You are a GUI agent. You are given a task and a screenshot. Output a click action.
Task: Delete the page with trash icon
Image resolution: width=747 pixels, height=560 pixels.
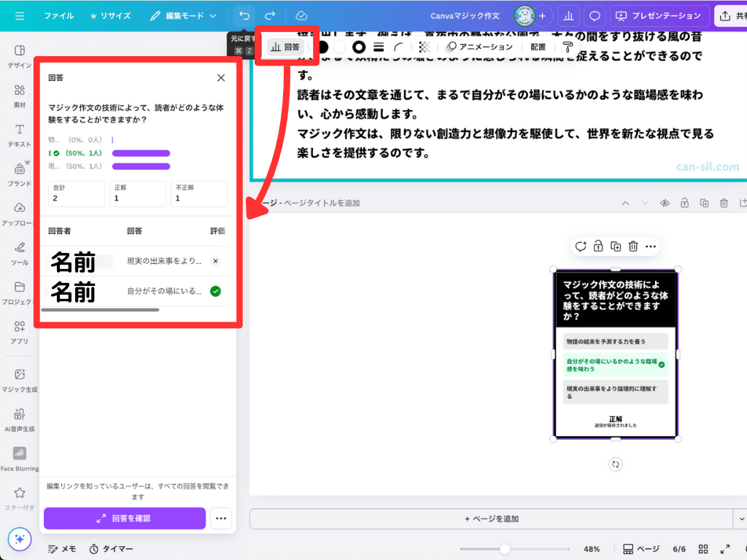(x=724, y=203)
